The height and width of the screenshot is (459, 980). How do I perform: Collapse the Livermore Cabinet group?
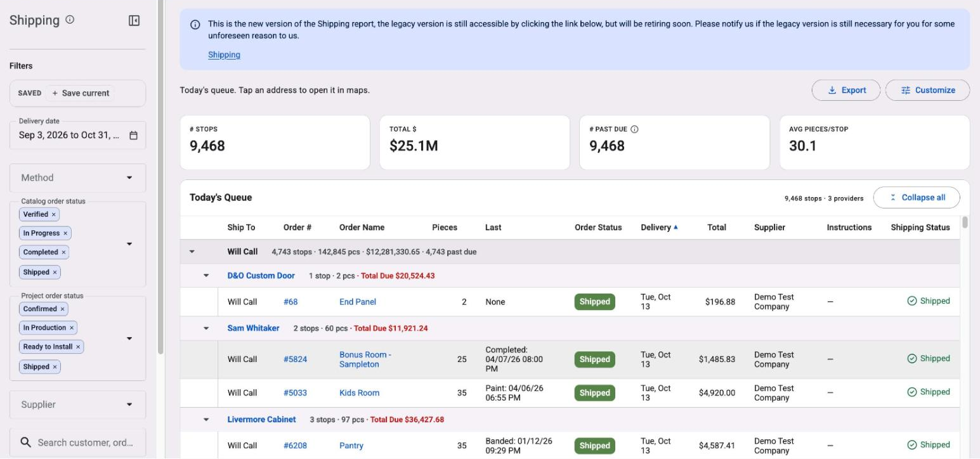tap(206, 420)
